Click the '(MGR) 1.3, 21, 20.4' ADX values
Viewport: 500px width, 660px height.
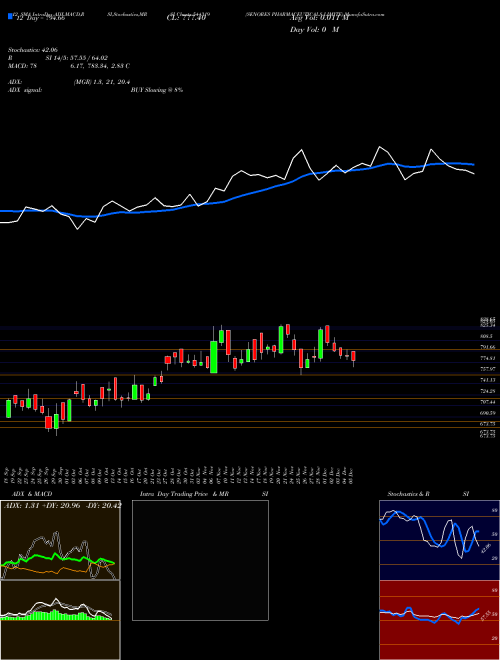101,82
